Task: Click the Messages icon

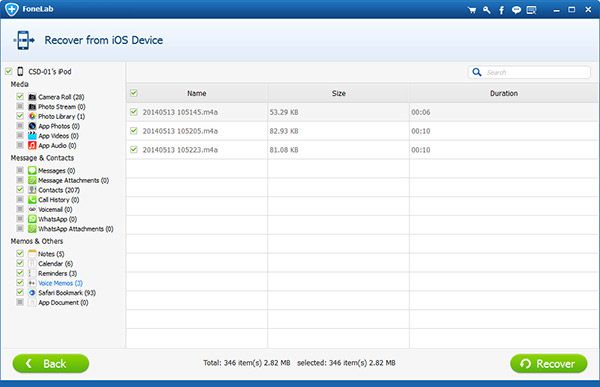Action: point(32,170)
